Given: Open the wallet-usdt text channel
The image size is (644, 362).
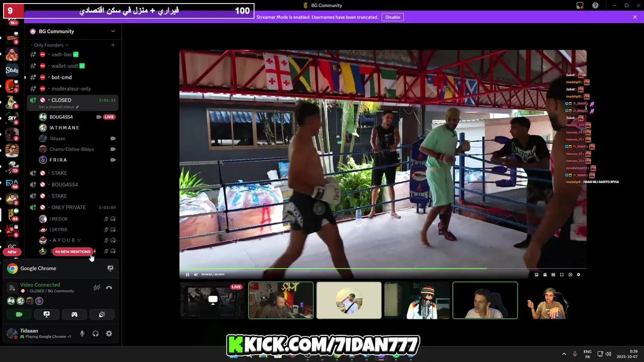Looking at the screenshot, I should pyautogui.click(x=73, y=66).
